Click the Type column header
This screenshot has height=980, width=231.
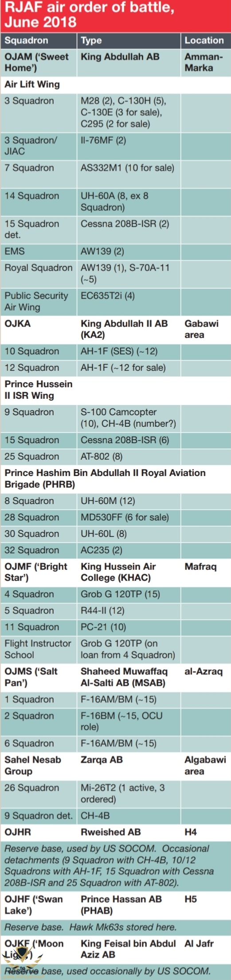click(x=91, y=40)
